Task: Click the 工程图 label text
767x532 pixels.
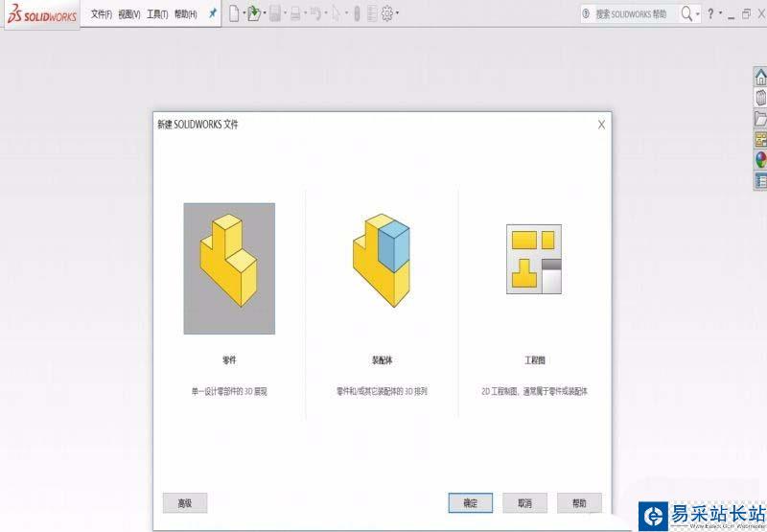Action: pyautogui.click(x=535, y=360)
